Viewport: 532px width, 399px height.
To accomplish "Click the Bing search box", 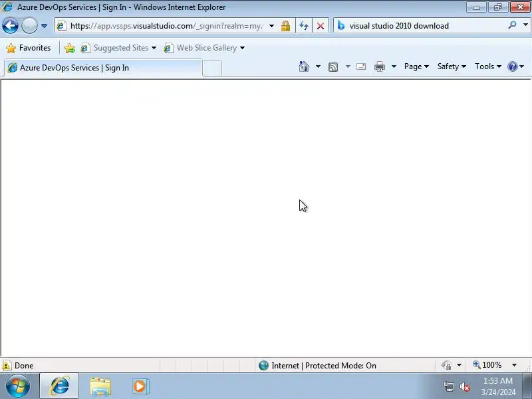I will [426, 26].
